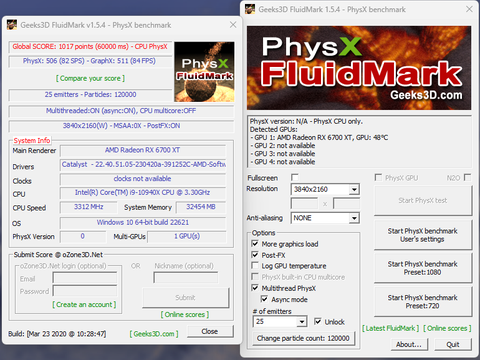Enable Log GPU temperature checkbox
This screenshot has height=360, width=480.
click(255, 266)
